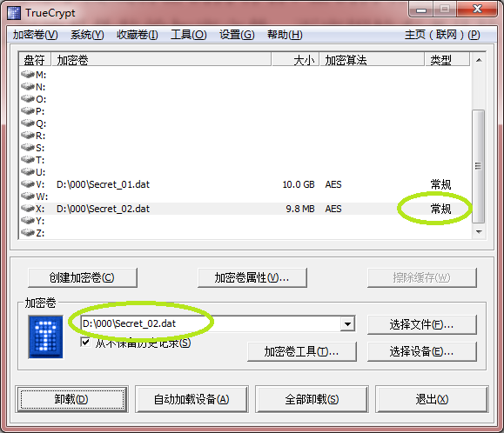Click the list scrollbar up arrow
Viewport: 504px width, 433px height.
[479, 60]
